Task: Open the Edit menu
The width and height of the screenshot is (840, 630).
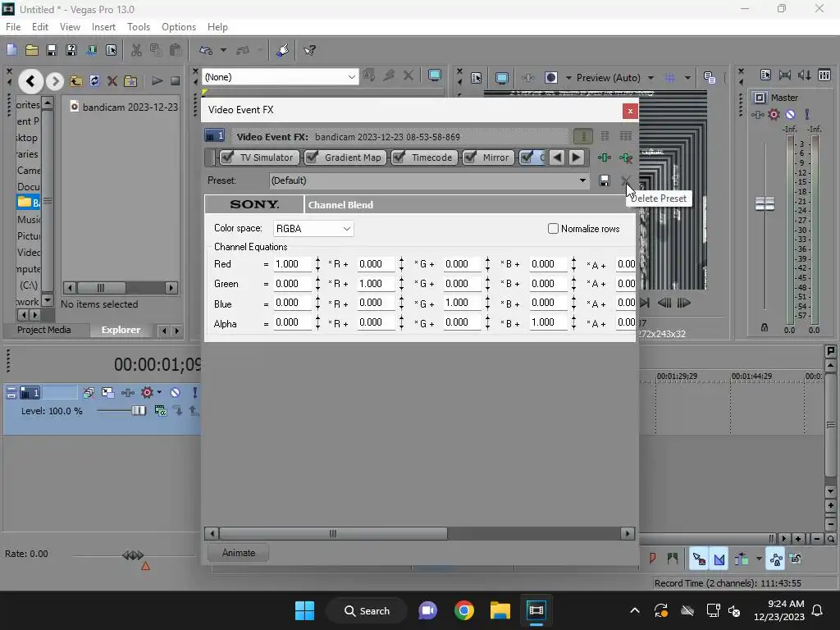Action: (x=40, y=27)
